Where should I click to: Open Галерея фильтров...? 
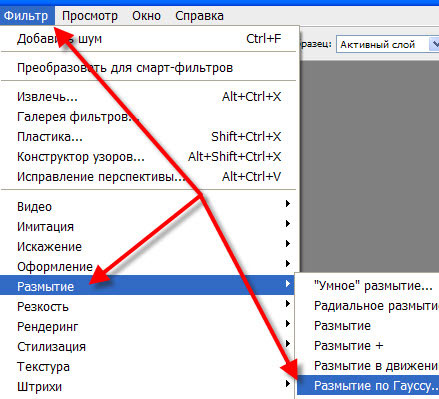pos(148,117)
